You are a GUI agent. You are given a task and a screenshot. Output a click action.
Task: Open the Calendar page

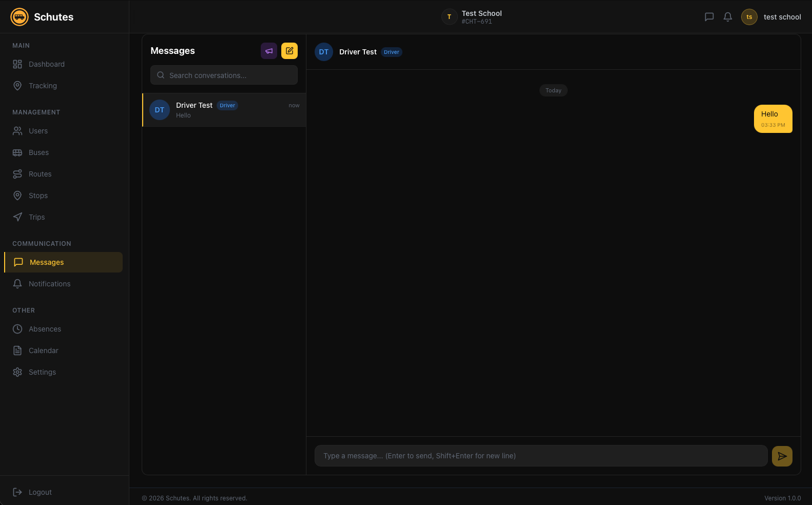click(x=63, y=351)
